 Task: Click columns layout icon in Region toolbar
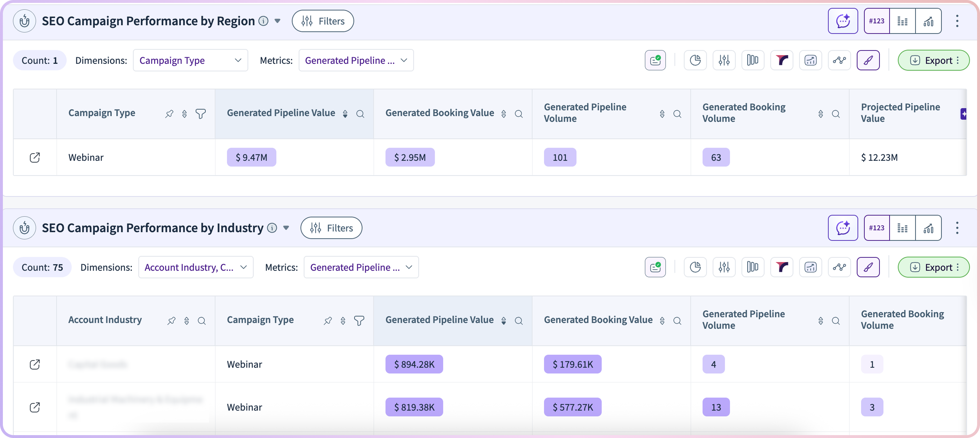coord(753,60)
